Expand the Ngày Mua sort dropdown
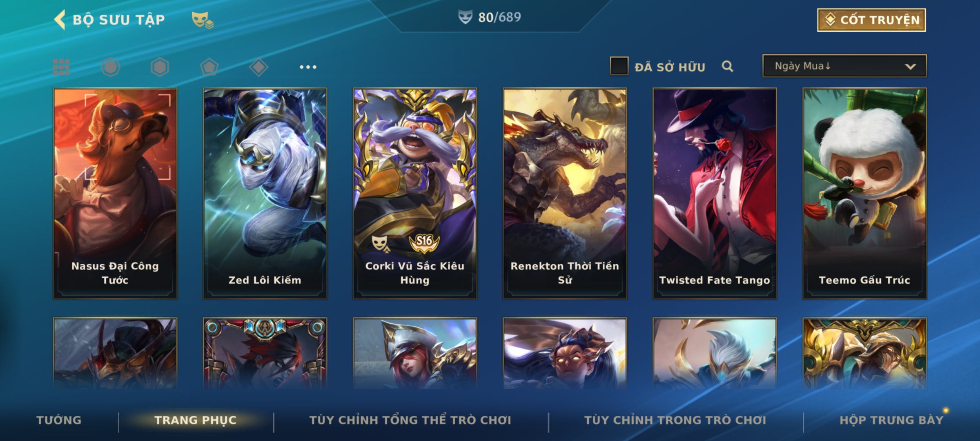Screen dimensions: 980x441 [844, 66]
